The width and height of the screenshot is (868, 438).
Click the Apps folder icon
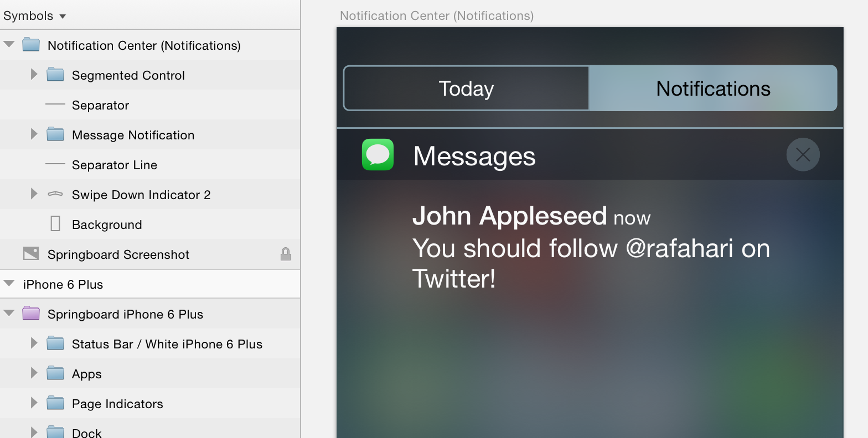click(55, 373)
